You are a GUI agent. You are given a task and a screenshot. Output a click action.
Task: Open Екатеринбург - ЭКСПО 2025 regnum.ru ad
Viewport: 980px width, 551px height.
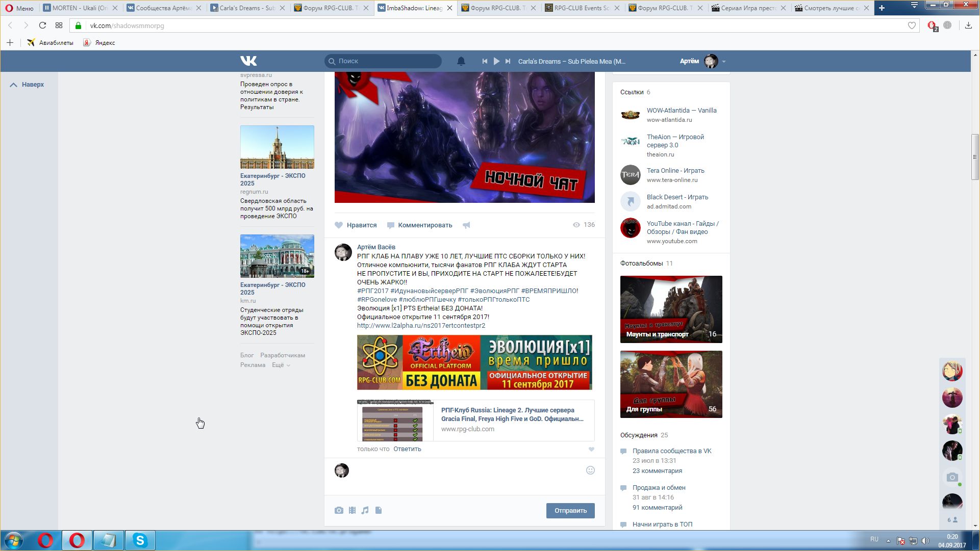(277, 172)
